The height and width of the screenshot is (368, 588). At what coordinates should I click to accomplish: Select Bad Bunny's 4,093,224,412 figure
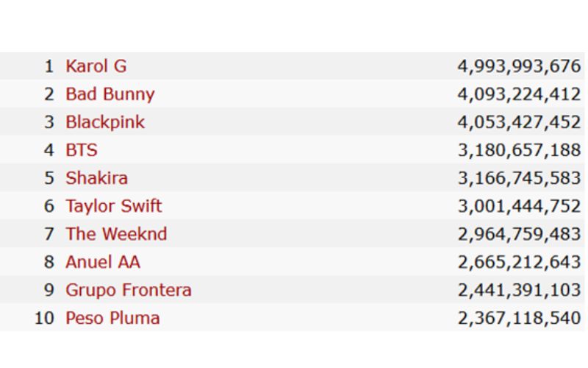click(x=519, y=94)
